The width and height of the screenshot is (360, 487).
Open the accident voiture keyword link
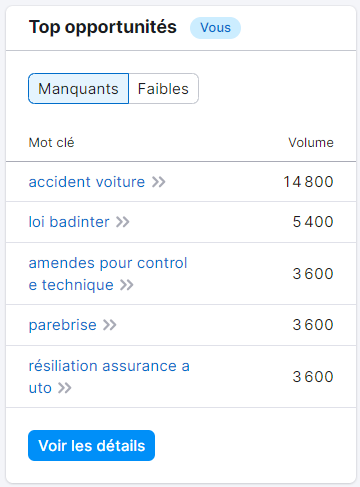pyautogui.click(x=87, y=182)
